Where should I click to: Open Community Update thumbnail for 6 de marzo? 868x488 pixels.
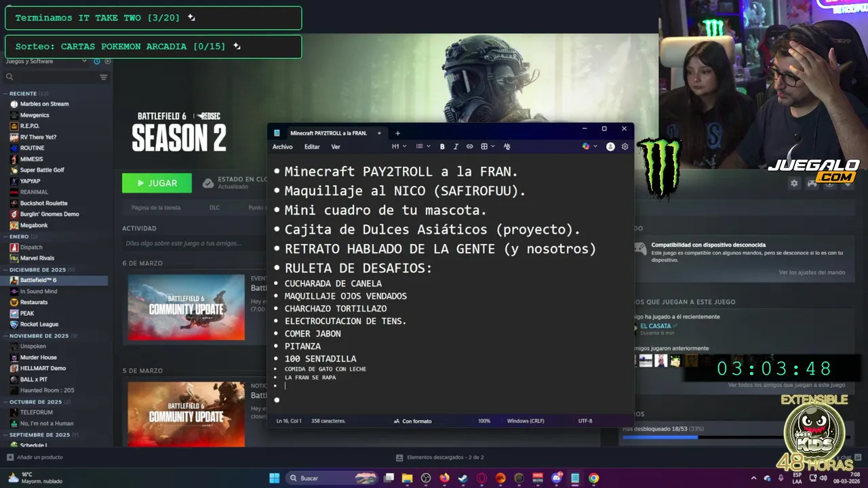coord(186,307)
